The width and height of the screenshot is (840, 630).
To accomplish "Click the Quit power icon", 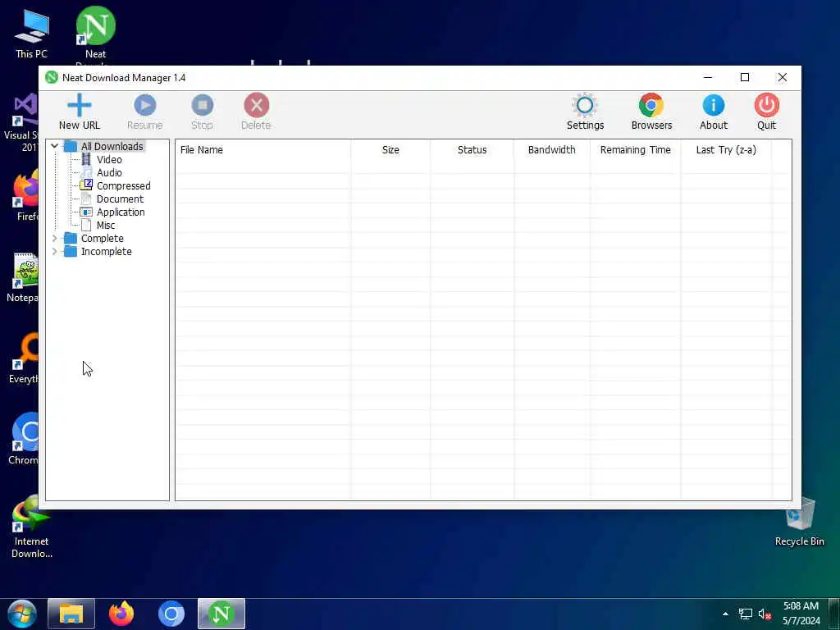I will tap(767, 105).
